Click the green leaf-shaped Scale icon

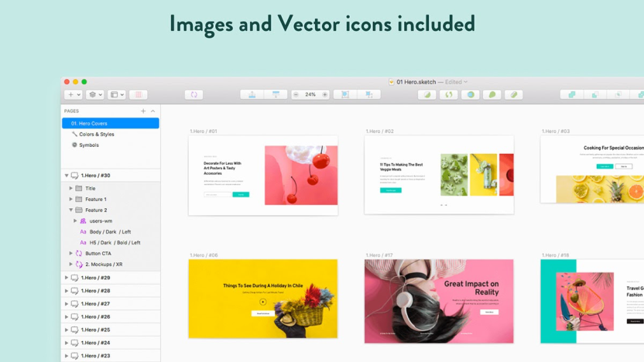pos(492,95)
